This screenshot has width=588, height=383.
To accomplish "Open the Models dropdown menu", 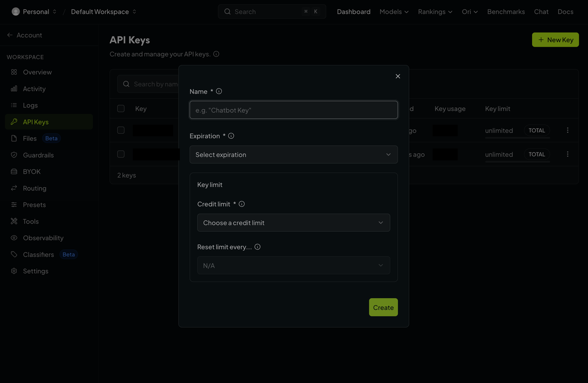I will click(394, 11).
